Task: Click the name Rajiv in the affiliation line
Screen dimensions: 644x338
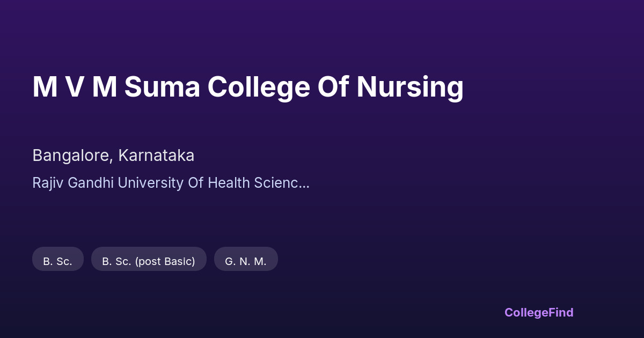Action: 47,183
